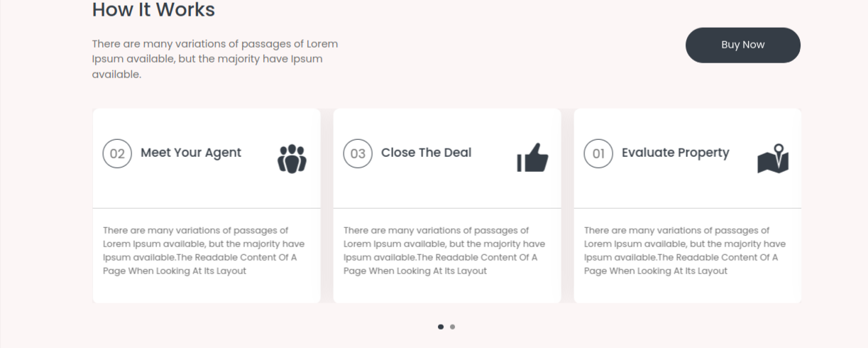
Task: Click the circled 01 step badge
Action: click(599, 153)
